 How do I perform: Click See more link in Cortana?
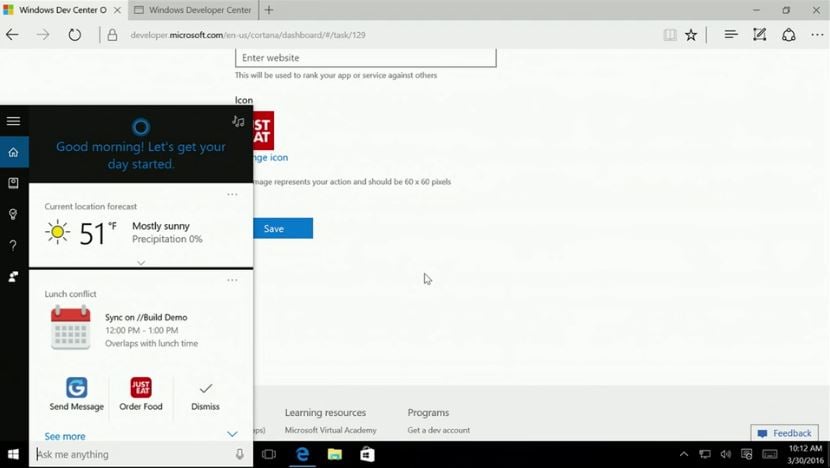[65, 436]
